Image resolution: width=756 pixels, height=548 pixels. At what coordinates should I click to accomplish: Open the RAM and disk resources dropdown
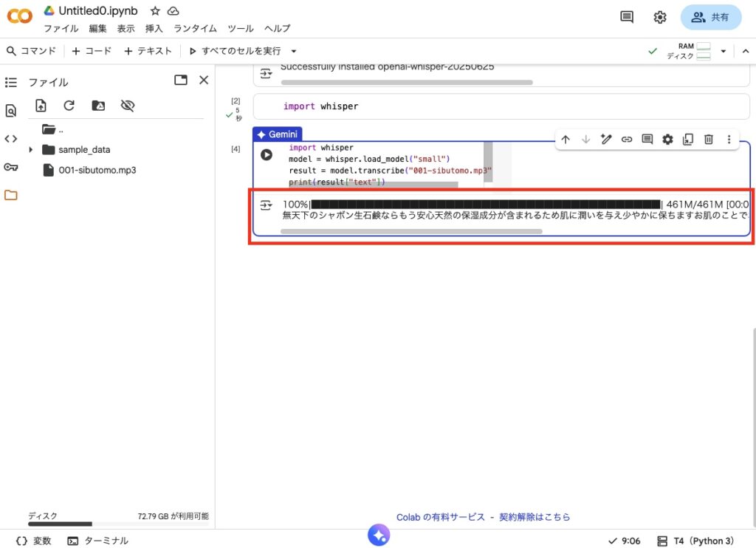[x=724, y=51]
